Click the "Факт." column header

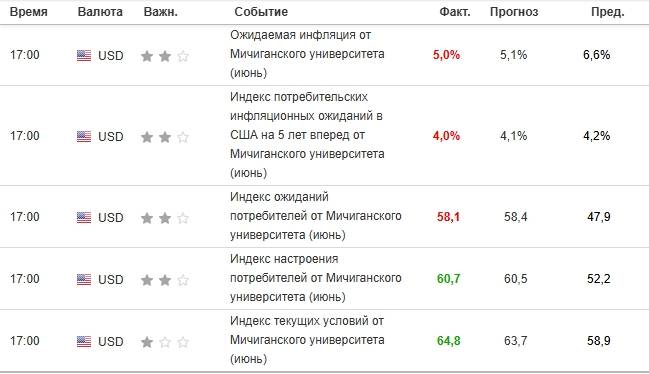click(455, 12)
